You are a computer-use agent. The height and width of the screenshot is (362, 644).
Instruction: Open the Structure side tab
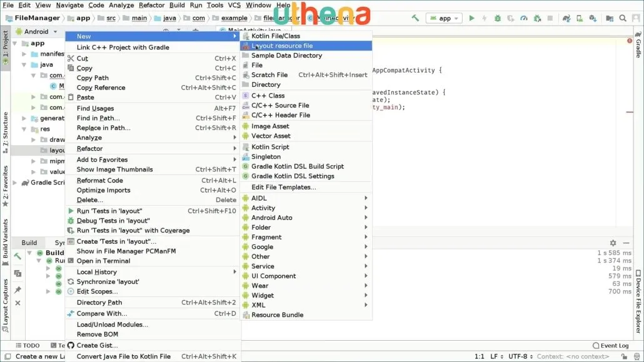[x=6, y=133]
